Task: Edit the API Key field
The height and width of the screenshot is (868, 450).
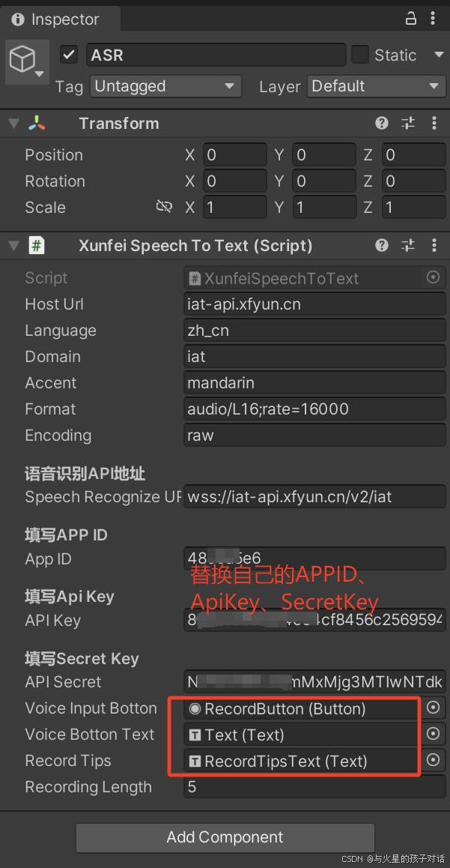Action: tap(314, 621)
